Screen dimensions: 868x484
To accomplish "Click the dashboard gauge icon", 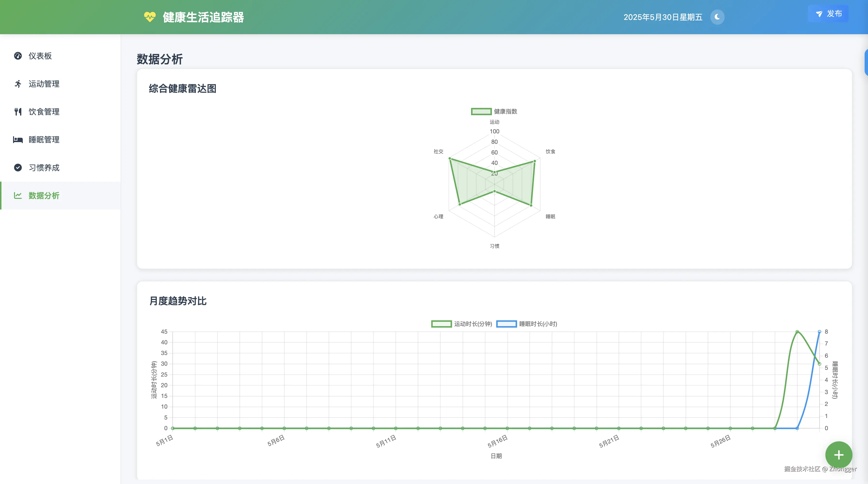I will click(x=18, y=56).
